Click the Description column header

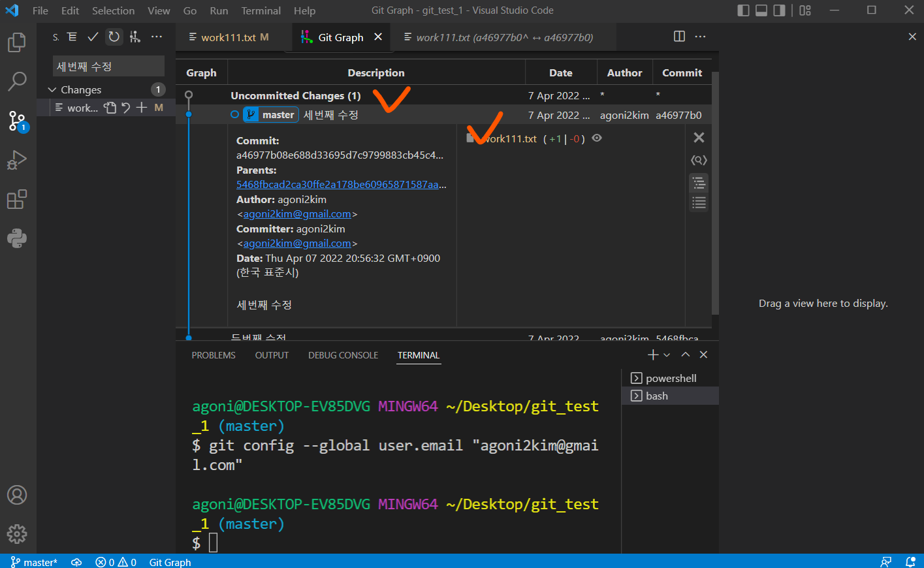376,73
